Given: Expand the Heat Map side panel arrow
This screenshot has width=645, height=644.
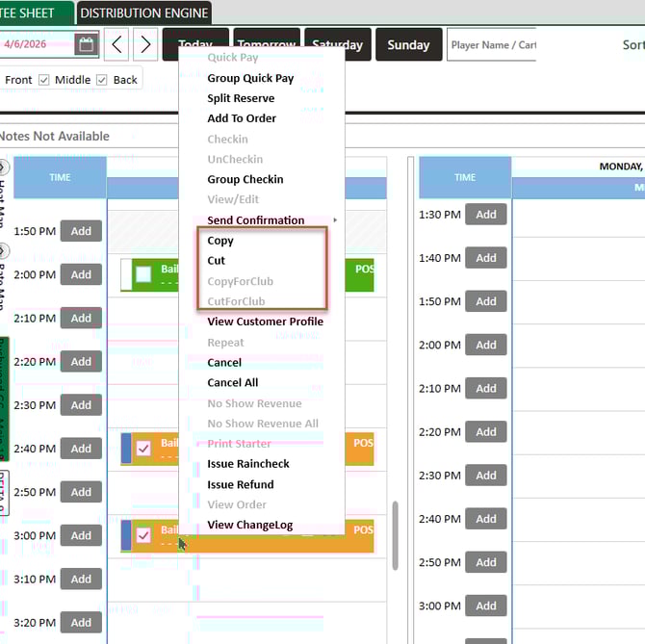Looking at the screenshot, I should (4, 167).
